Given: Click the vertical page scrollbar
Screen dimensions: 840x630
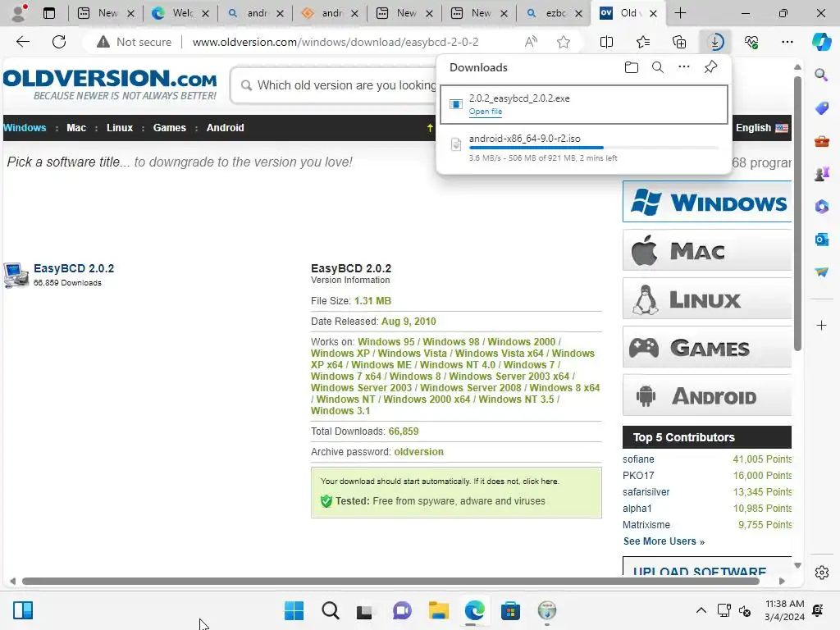Looking at the screenshot, I should (x=797, y=214).
